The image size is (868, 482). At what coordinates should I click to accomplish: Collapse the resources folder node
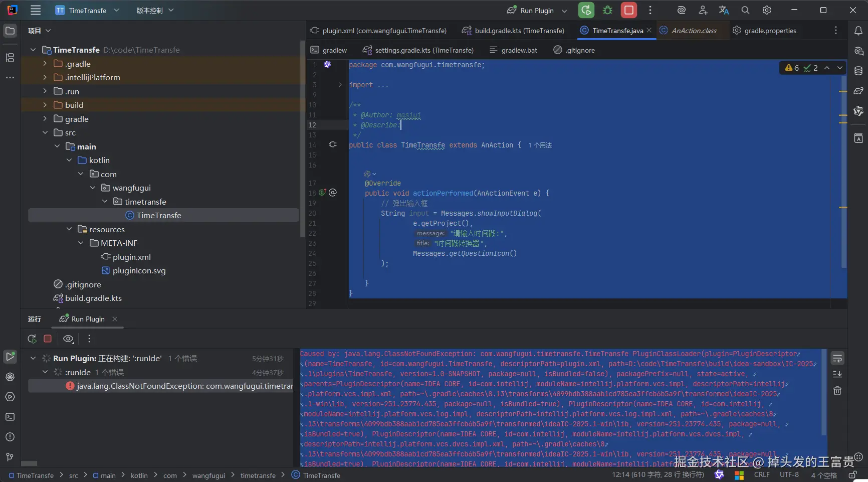click(69, 229)
